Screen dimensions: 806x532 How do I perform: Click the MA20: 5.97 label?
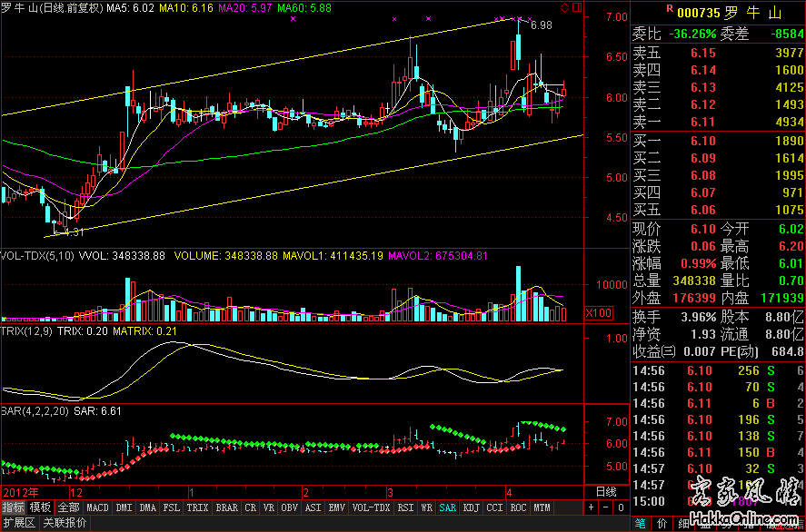coord(244,7)
